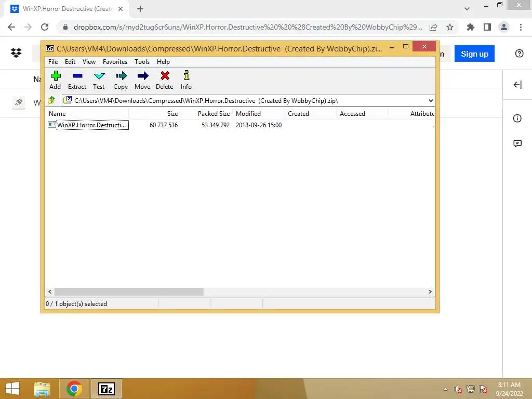The image size is (532, 399).
Task: Sort by Name column header
Action: point(87,114)
